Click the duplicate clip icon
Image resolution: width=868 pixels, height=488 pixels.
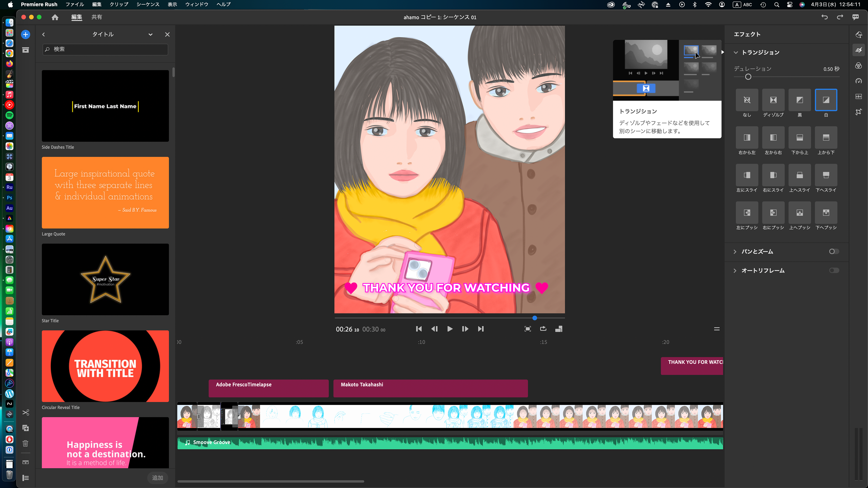[x=26, y=428]
